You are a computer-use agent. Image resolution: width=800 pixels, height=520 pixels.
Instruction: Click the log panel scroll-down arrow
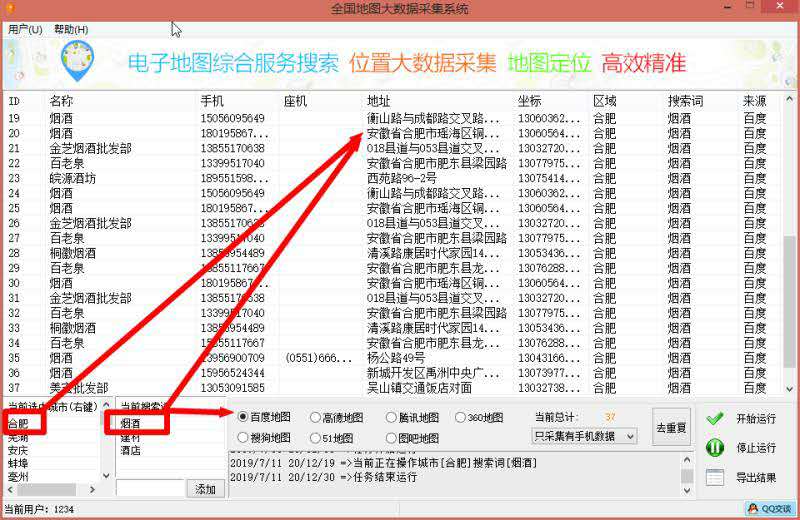click(x=687, y=490)
